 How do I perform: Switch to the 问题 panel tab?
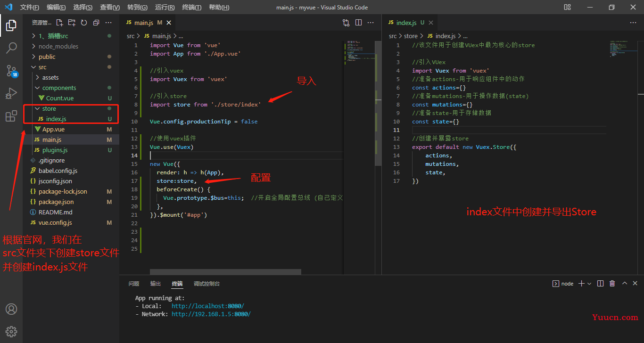(x=134, y=284)
